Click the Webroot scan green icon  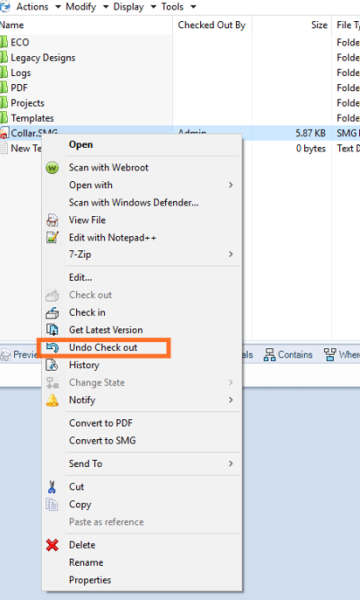click(52, 168)
